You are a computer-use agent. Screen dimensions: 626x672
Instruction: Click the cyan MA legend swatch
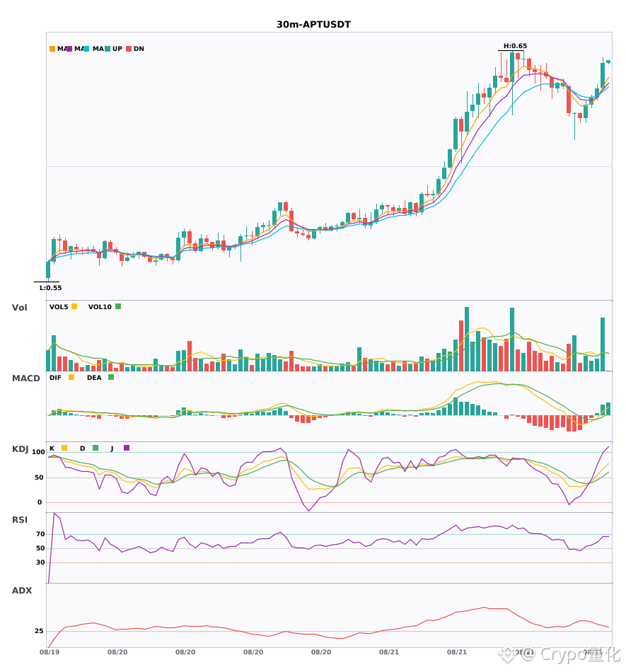86,49
